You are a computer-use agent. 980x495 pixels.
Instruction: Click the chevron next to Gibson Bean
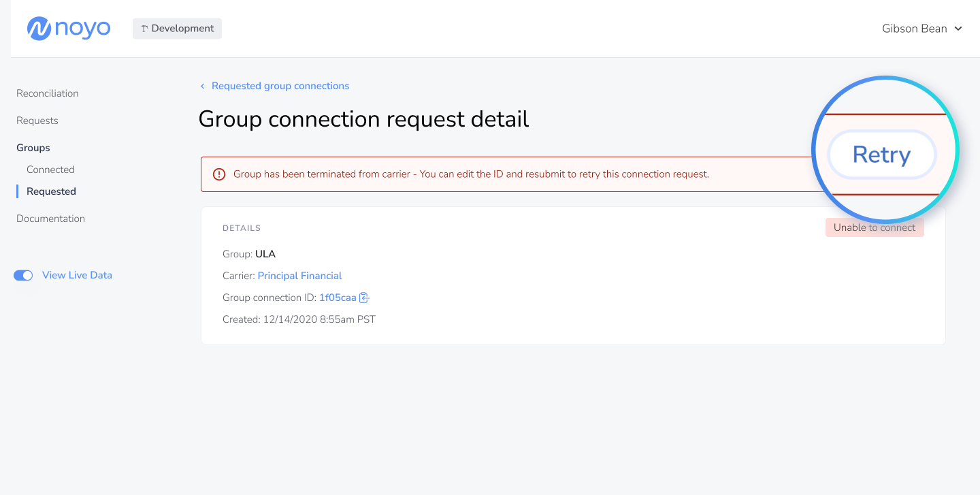[x=958, y=29]
